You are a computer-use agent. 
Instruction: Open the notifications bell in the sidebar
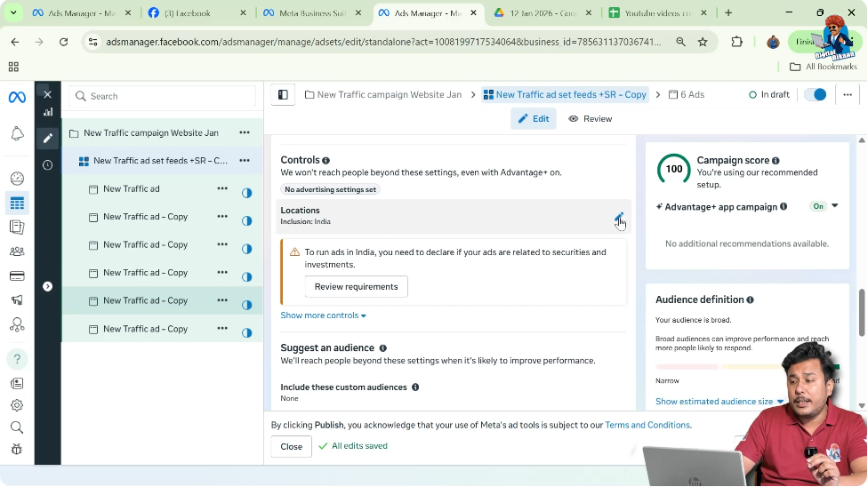click(17, 133)
